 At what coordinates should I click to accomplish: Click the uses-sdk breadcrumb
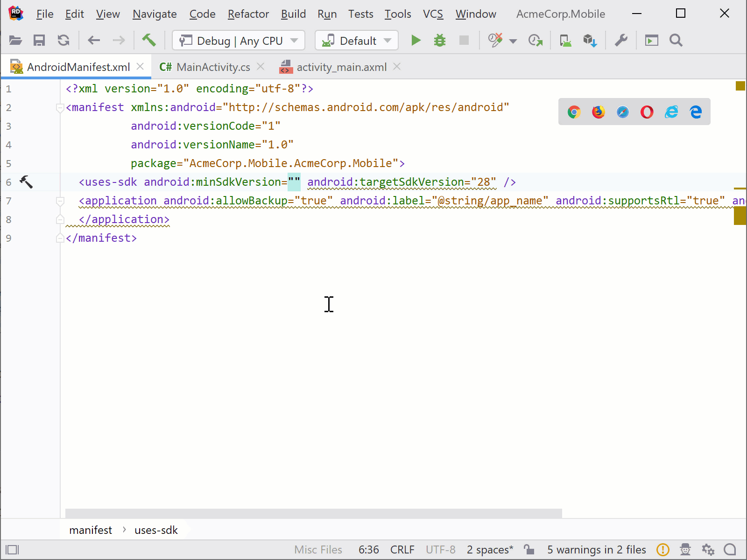click(x=156, y=530)
